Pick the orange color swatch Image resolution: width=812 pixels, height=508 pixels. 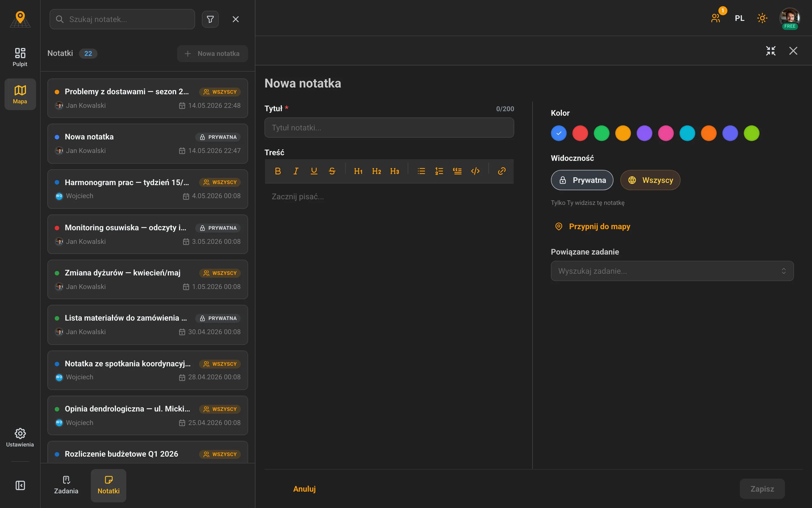tap(709, 133)
